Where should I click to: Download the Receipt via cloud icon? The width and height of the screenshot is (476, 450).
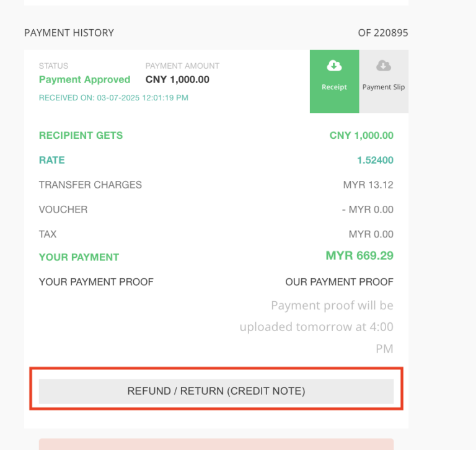(x=334, y=66)
